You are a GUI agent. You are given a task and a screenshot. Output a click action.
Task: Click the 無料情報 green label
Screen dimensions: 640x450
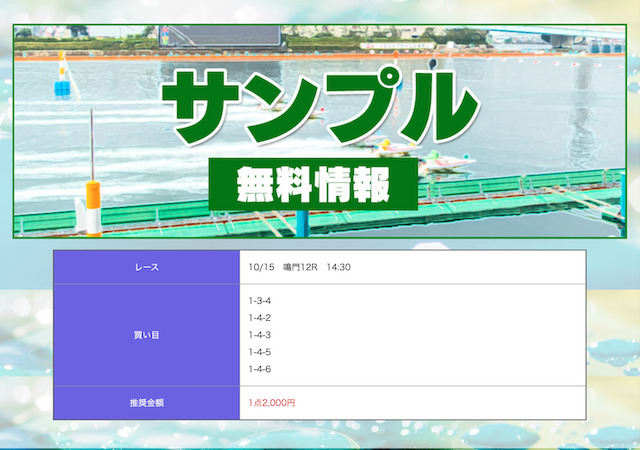(313, 184)
